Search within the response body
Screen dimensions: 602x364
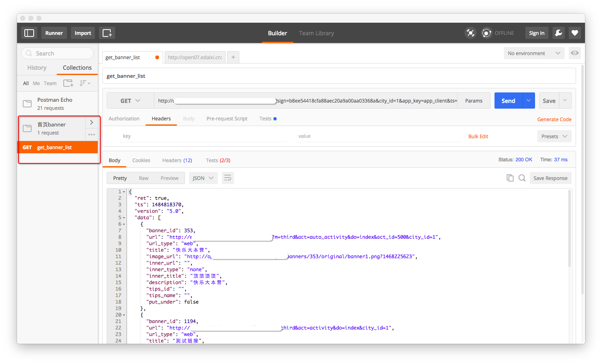pyautogui.click(x=522, y=178)
